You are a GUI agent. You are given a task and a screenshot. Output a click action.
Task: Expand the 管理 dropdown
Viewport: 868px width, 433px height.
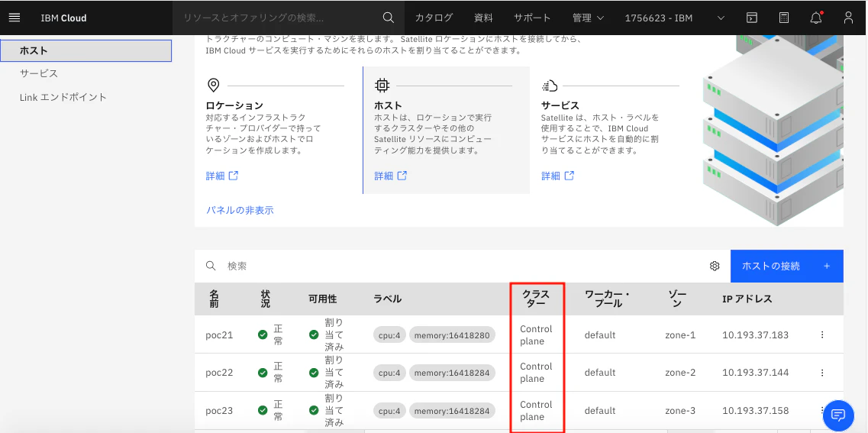(x=588, y=18)
